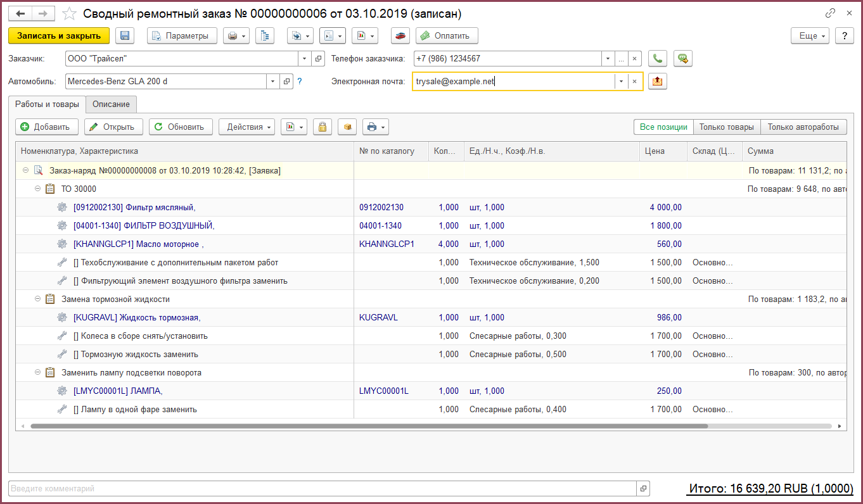Open the Автомобиль card icon
The height and width of the screenshot is (504, 863).
pos(286,81)
